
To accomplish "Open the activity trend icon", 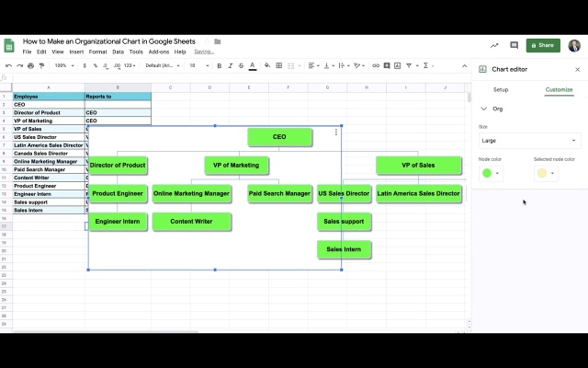I will tap(494, 45).
